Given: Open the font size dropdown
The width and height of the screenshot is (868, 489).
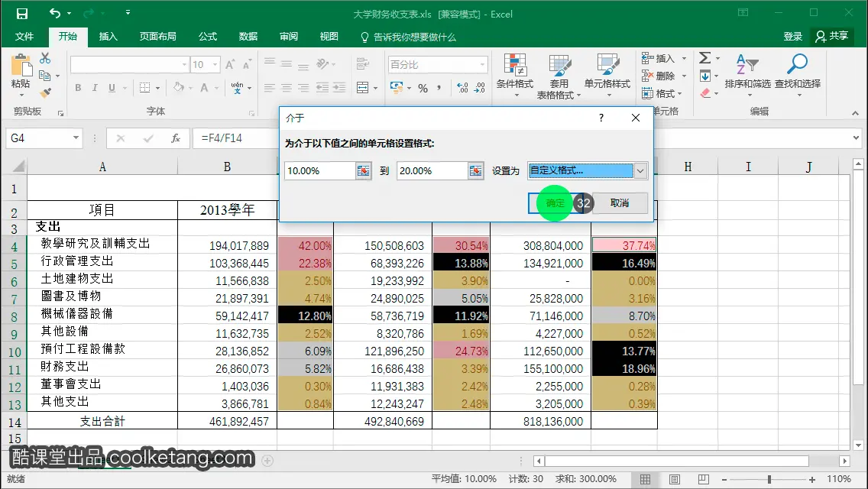Looking at the screenshot, I should (x=215, y=65).
